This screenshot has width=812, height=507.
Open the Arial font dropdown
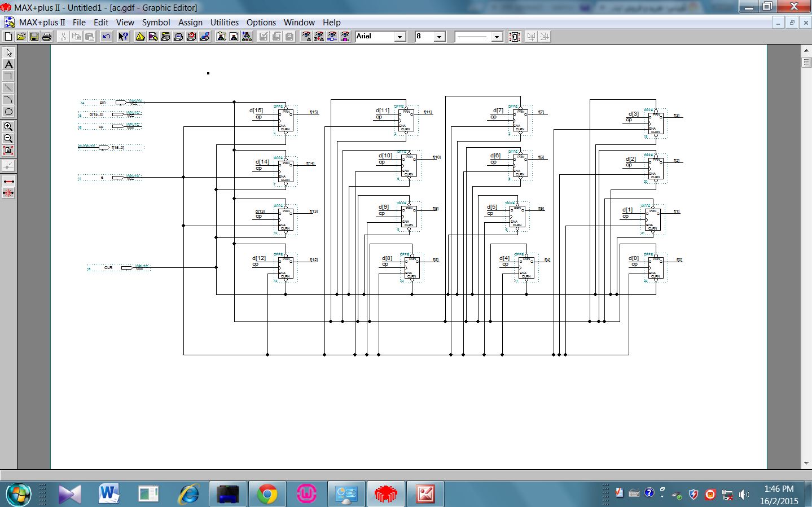click(400, 37)
